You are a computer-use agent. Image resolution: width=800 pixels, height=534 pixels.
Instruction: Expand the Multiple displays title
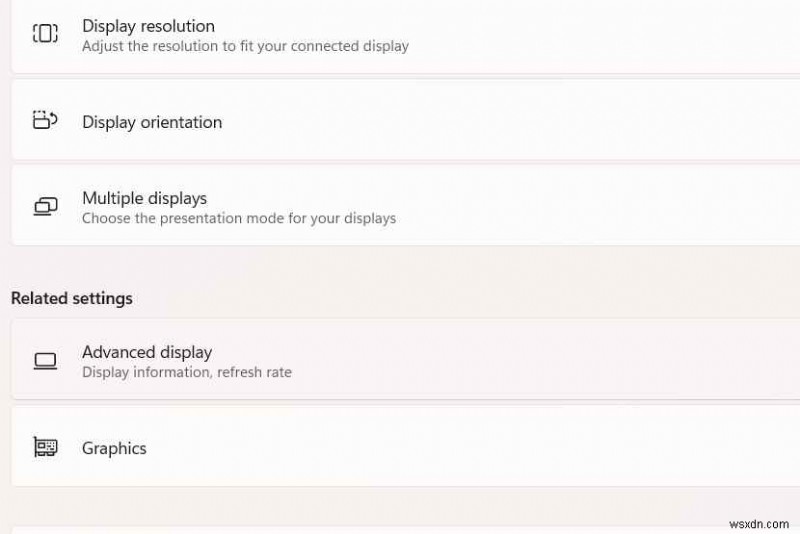click(144, 198)
